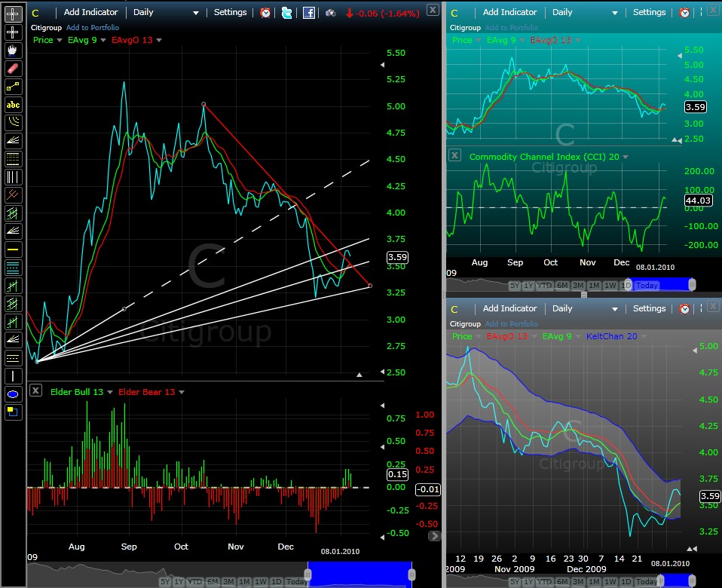Remove the Commodity Channel Index panel
This screenshot has height=588, width=722.
454,155
